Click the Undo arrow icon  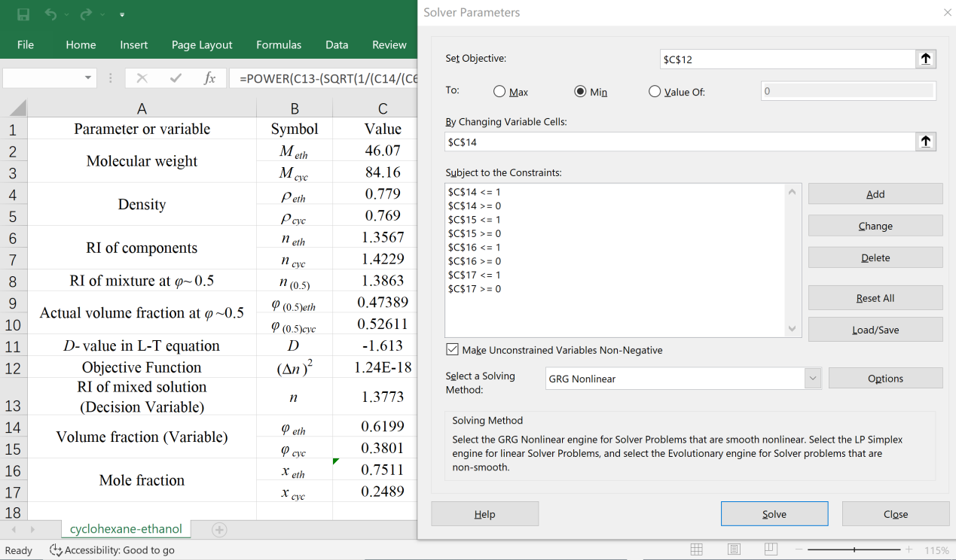click(50, 14)
